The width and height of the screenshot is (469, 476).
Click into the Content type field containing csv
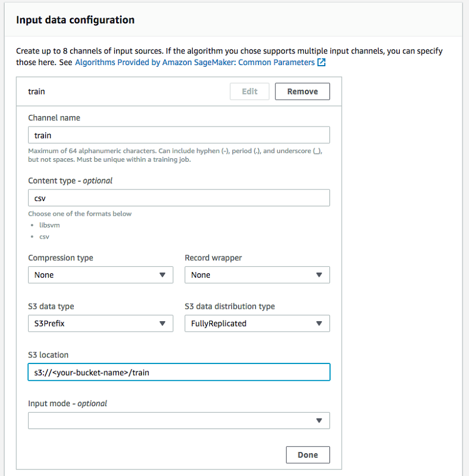(x=179, y=198)
